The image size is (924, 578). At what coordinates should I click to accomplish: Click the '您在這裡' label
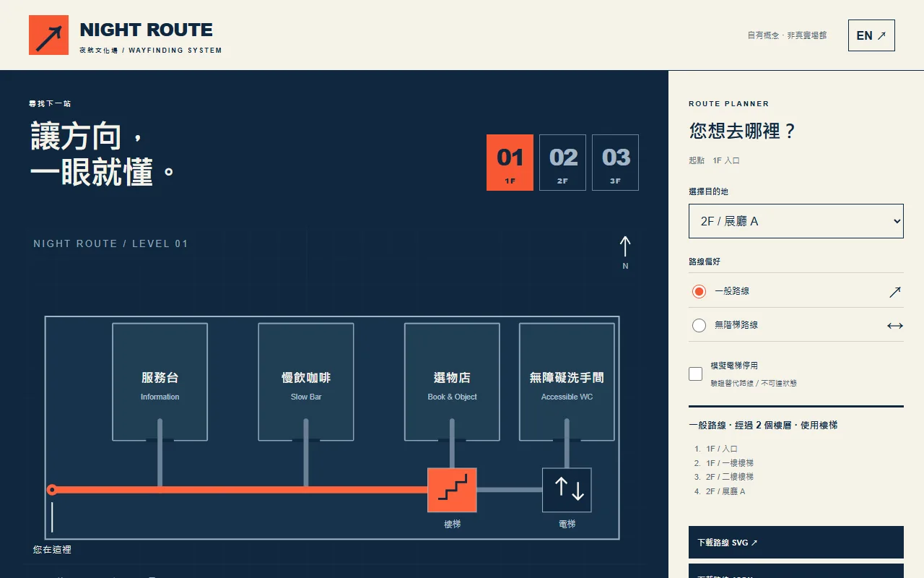(52, 550)
